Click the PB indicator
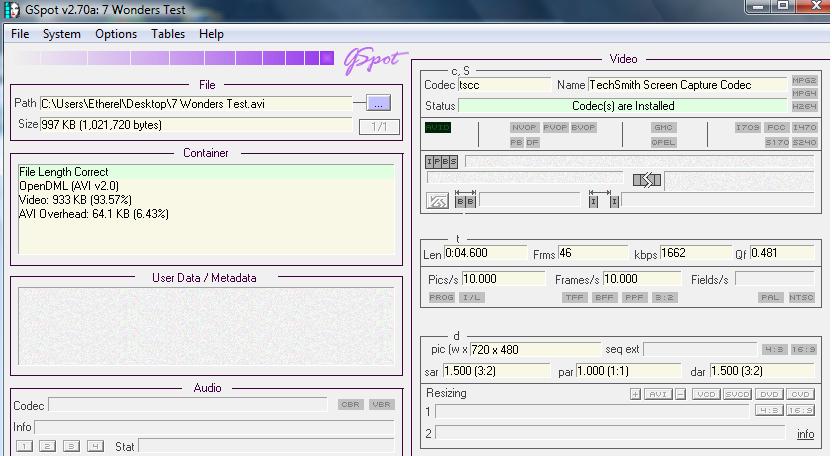Image resolution: width=832 pixels, height=456 pixels. [517, 142]
